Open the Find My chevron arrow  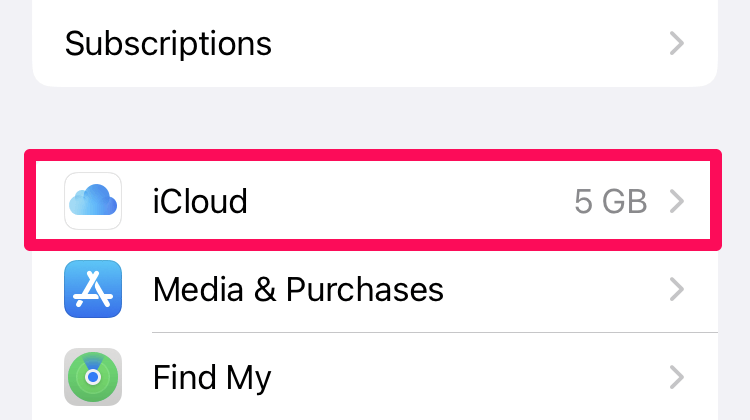(676, 377)
